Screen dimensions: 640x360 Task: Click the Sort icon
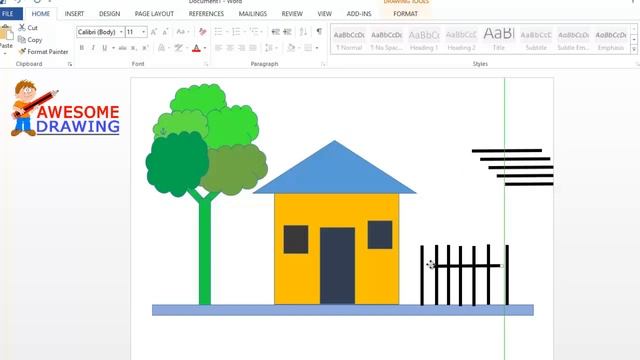point(303,31)
